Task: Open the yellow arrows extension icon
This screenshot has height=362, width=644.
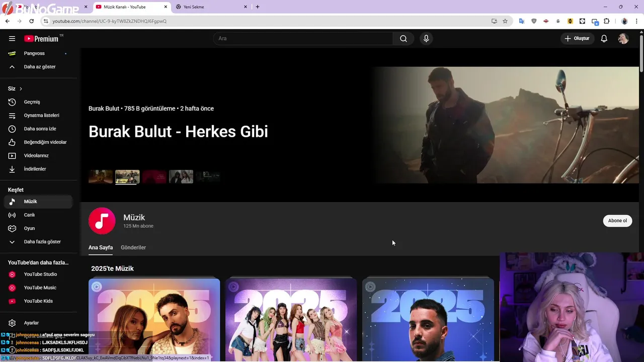Action: [x=570, y=21]
